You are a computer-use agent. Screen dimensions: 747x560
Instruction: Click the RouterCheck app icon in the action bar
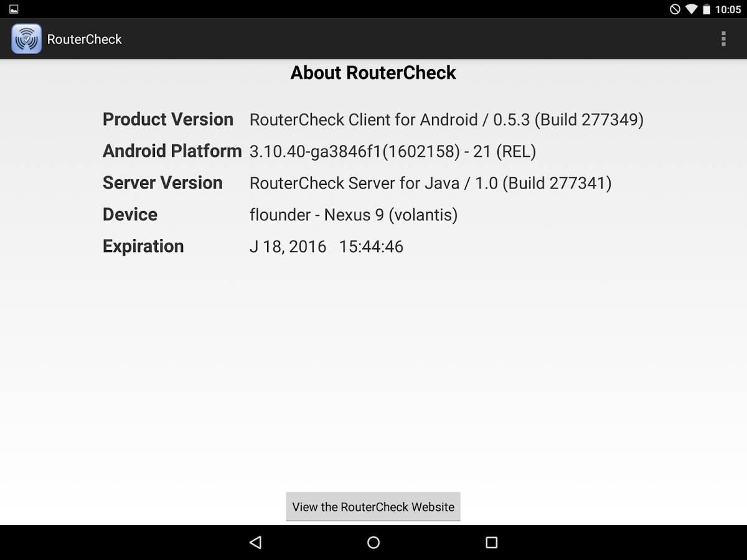(x=26, y=39)
